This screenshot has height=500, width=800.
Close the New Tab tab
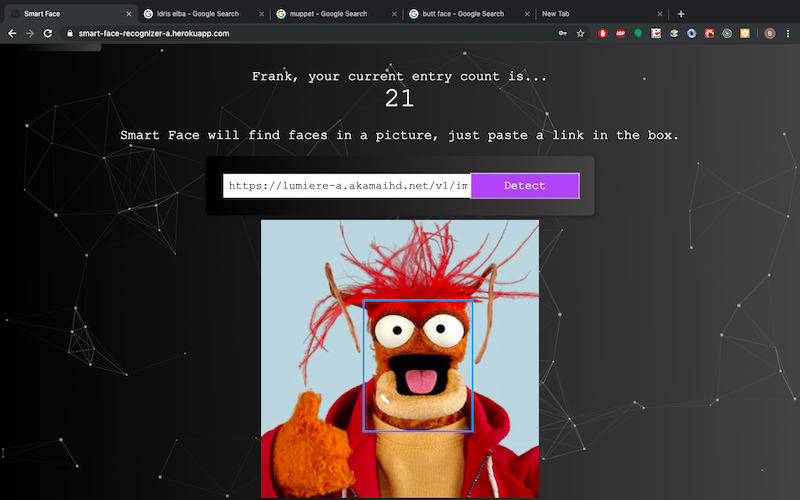pyautogui.click(x=660, y=14)
